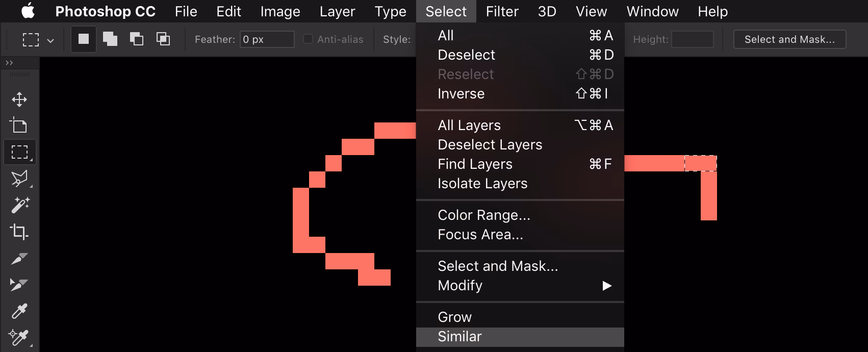Choose Select and Mask... in the menu
Screen dimensions: 868x352
pyautogui.click(x=520, y=266)
